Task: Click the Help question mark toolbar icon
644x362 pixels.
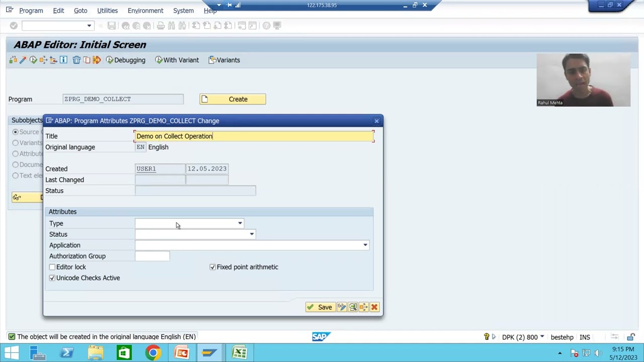Action: pyautogui.click(x=266, y=26)
